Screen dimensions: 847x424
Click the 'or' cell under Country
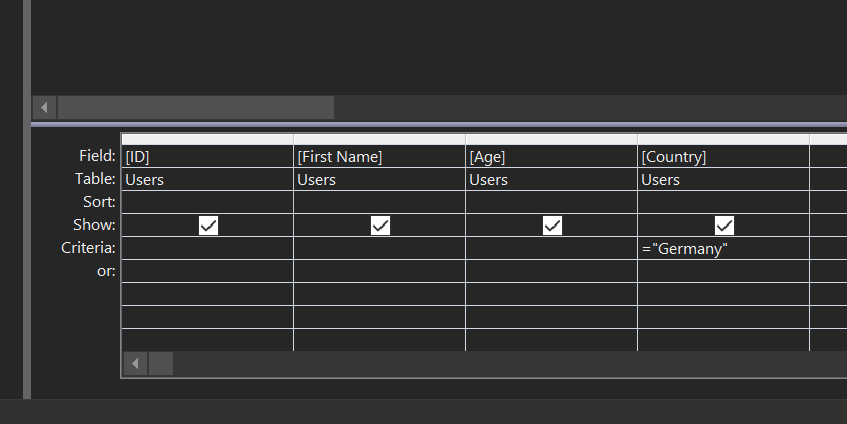coord(723,272)
